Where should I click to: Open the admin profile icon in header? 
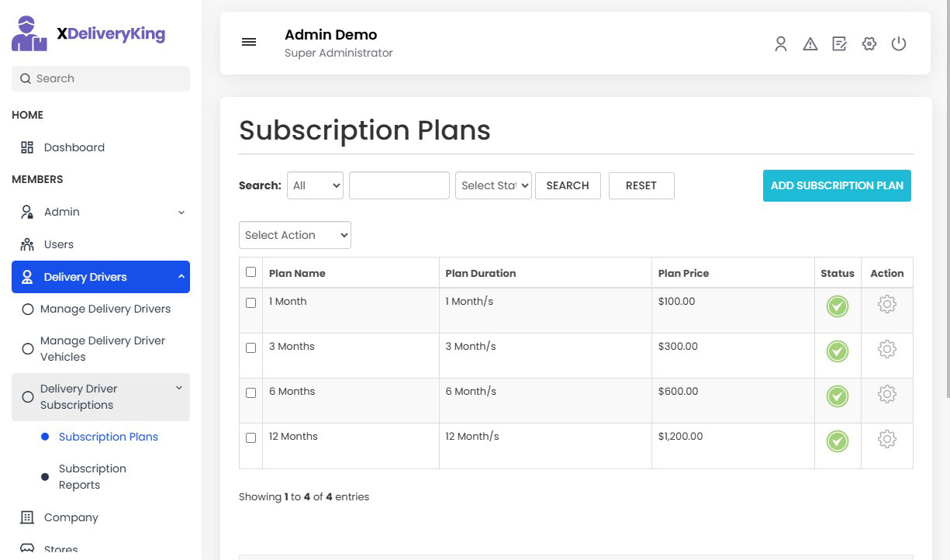(x=780, y=44)
